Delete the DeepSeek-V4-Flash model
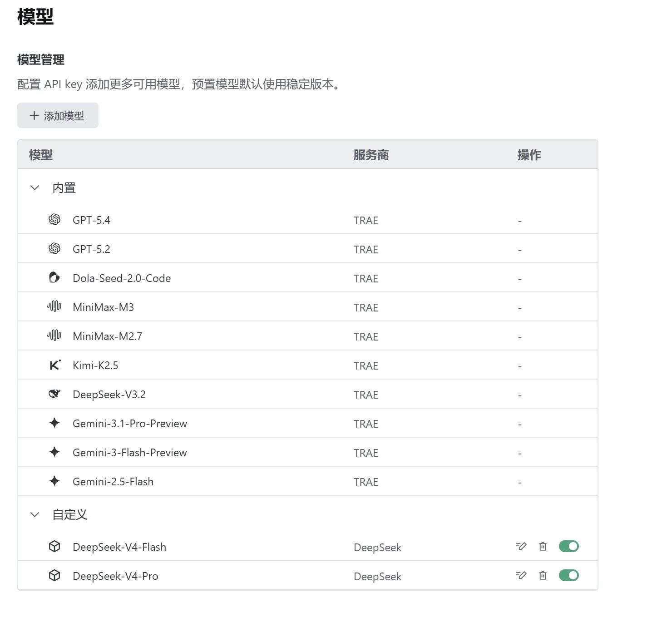Image resolution: width=672 pixels, height=632 pixels. 543,546
